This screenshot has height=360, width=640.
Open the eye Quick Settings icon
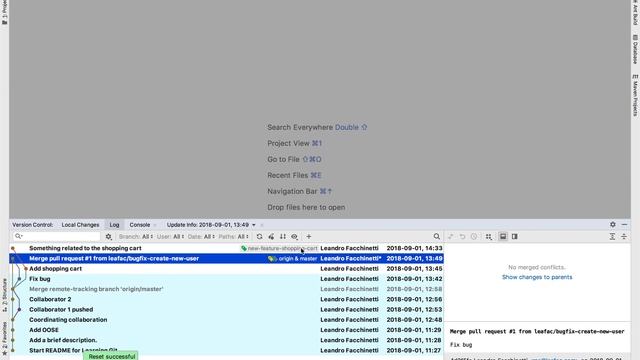point(294,236)
